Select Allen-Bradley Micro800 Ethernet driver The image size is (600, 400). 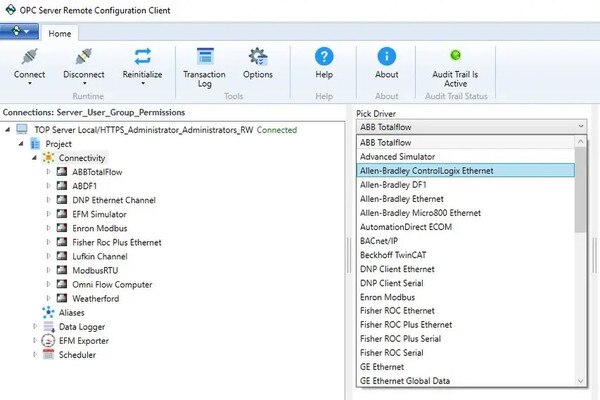pyautogui.click(x=465, y=213)
